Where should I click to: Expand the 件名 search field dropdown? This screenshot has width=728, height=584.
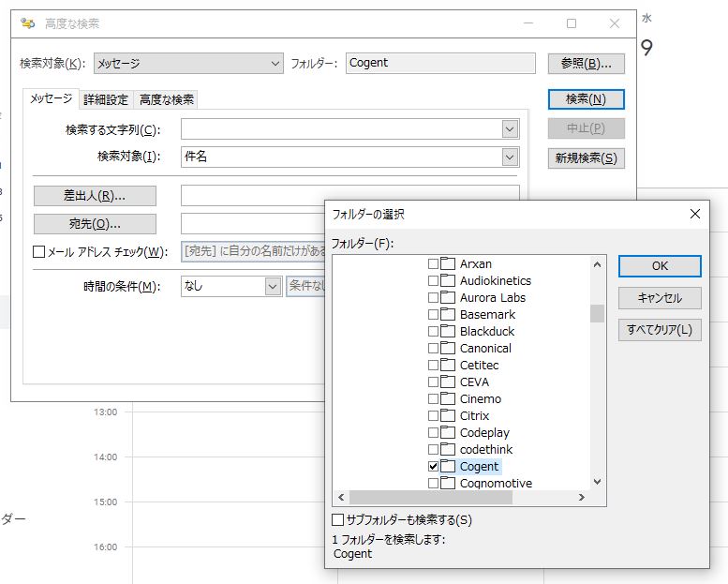[x=510, y=157]
